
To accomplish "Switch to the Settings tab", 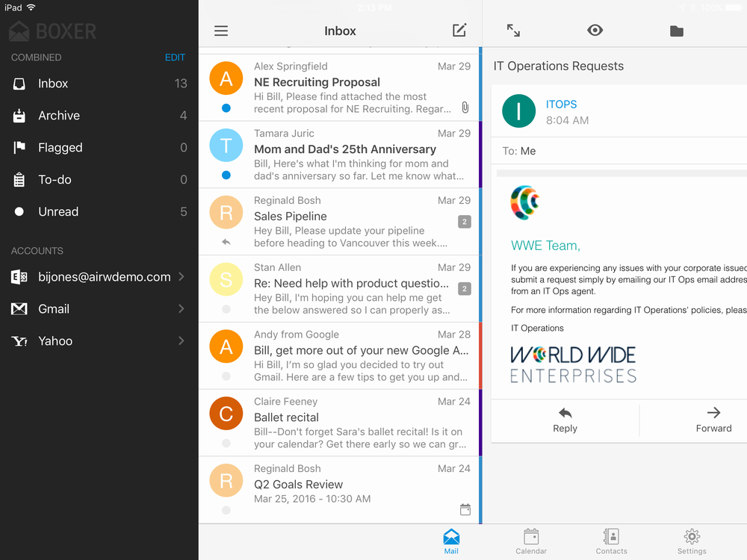I will pyautogui.click(x=692, y=542).
